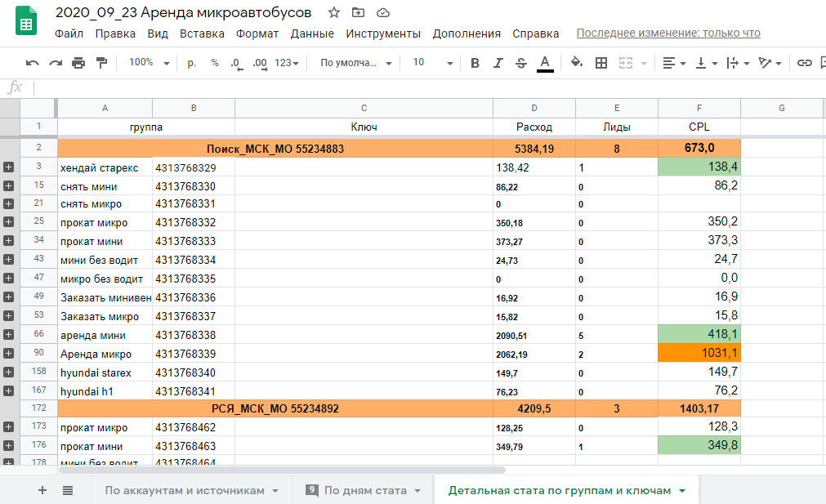Select the paint format roller icon

point(101,63)
